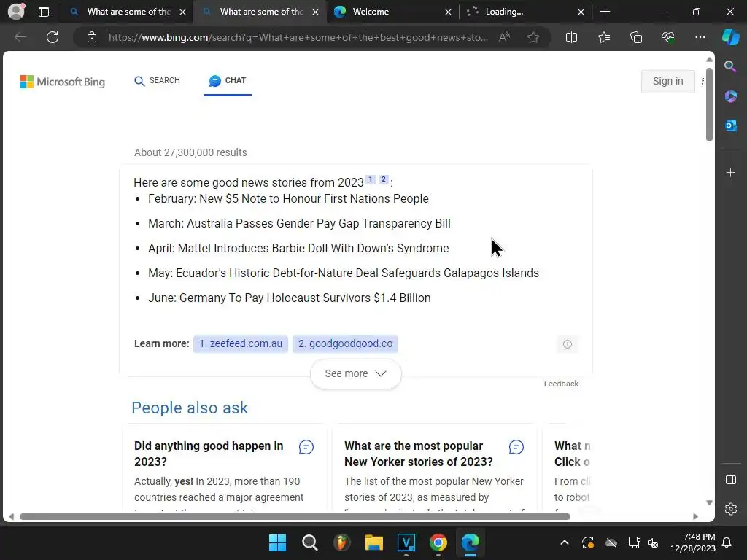Open Google Chrome from taskbar
747x560 pixels.
point(438,542)
